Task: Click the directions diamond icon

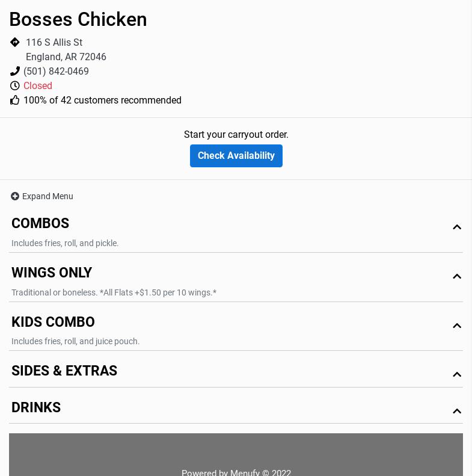Action: tap(15, 42)
